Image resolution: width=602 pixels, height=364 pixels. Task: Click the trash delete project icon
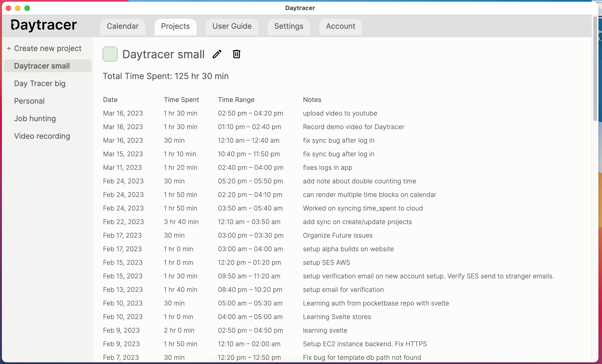pyautogui.click(x=236, y=54)
